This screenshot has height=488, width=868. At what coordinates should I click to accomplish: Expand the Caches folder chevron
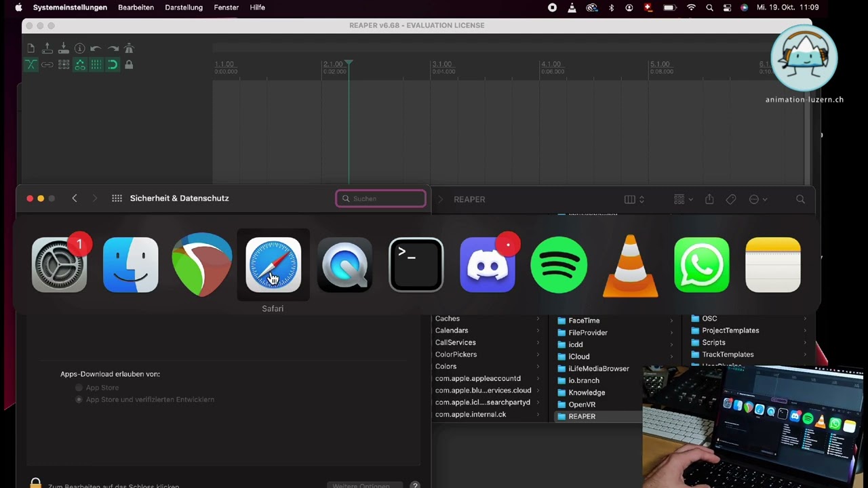coord(538,319)
